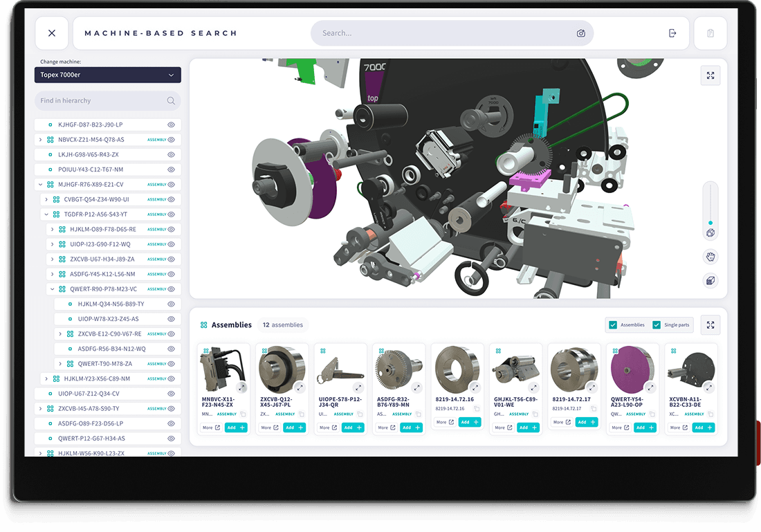Viewport: 761px width, 532px height.
Task: Copy the MNBVC-X11 card number
Action: [243, 414]
